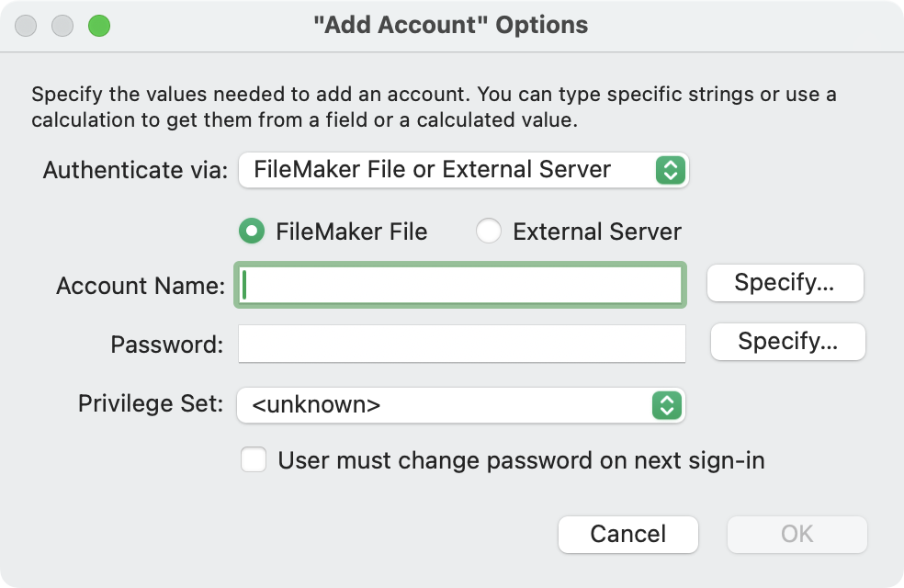This screenshot has width=904, height=588.
Task: Click the 'Account Name:' label
Action: click(x=141, y=286)
